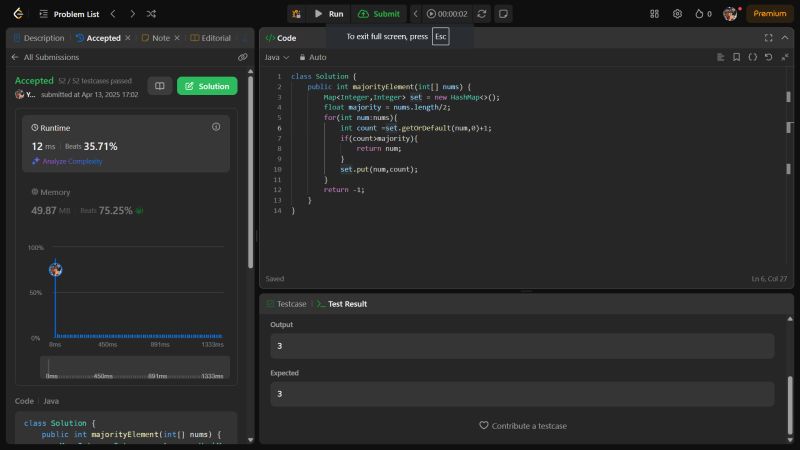This screenshot has width=800, height=450.
Task: Select the Accepted tab
Action: click(x=98, y=38)
